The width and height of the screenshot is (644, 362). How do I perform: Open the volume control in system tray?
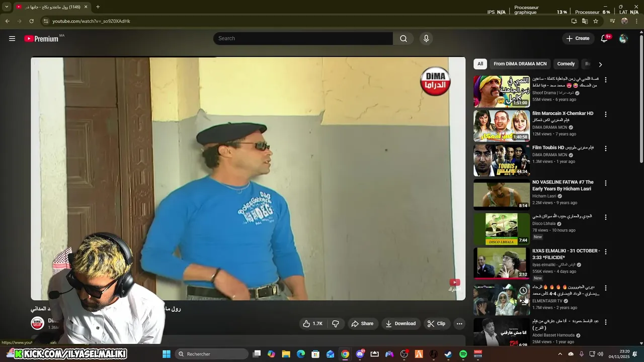point(600,354)
